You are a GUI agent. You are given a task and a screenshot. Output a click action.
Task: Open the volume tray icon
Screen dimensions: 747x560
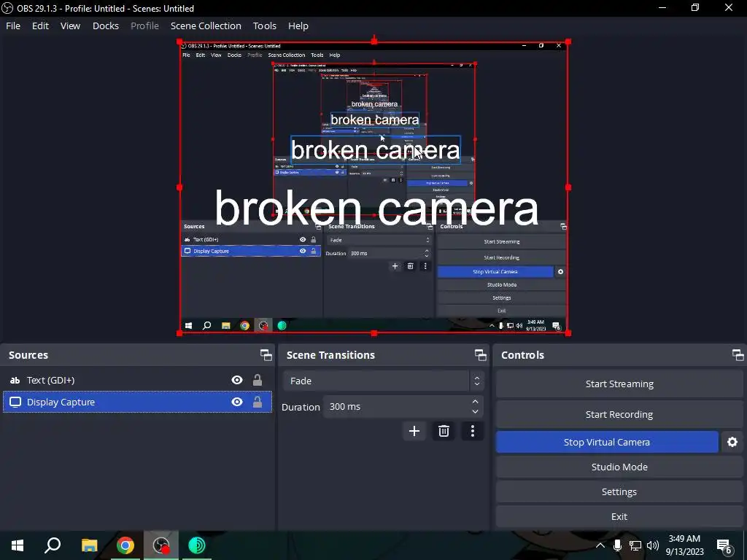[653, 545]
